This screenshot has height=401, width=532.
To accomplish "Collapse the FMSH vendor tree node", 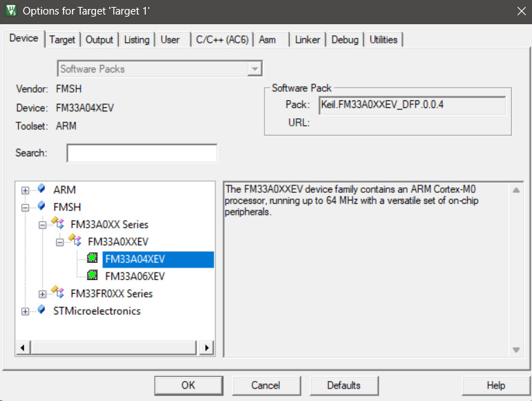I will 26,207.
